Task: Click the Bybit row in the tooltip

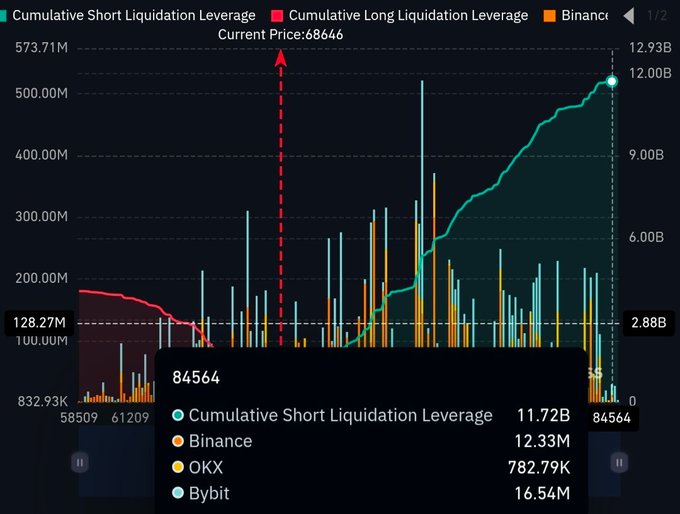Action: click(x=370, y=493)
